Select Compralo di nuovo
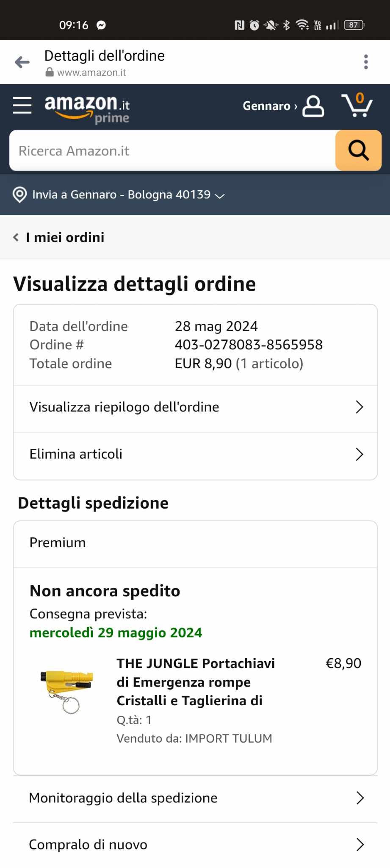 pos(195,845)
